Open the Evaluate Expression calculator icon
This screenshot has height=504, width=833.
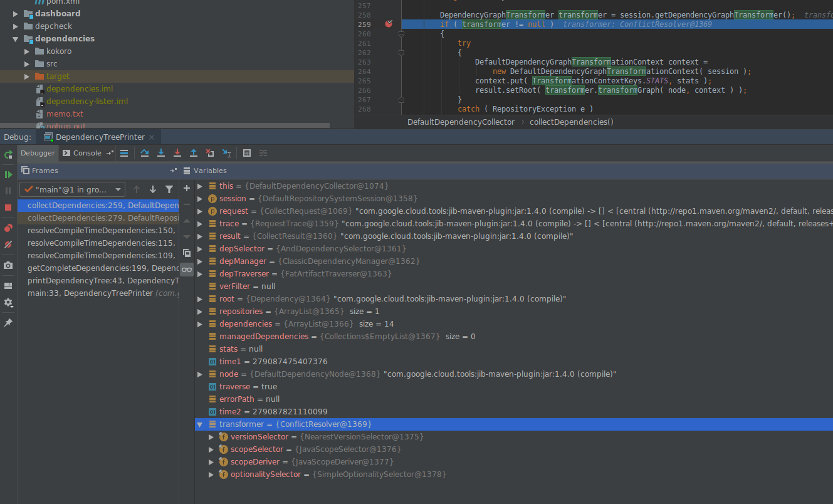click(246, 152)
